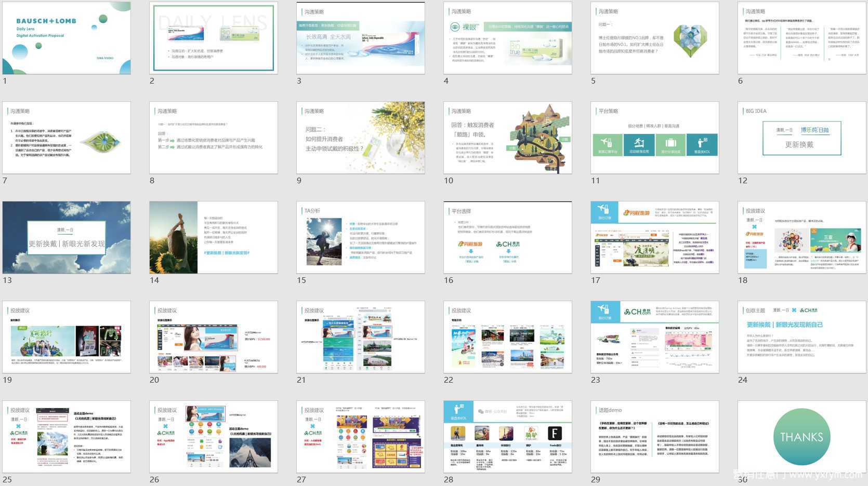Select slide 26 with mountain photo

(214, 437)
